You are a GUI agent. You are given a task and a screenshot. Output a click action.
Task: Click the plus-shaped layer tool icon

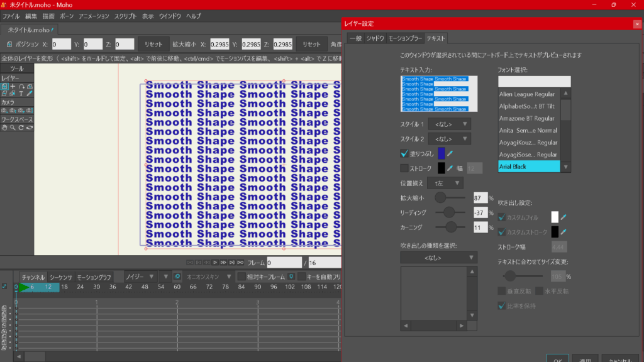[x=13, y=86]
